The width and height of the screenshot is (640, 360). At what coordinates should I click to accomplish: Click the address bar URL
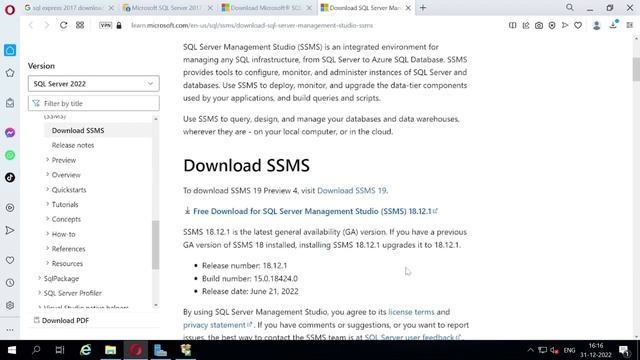pyautogui.click(x=252, y=25)
